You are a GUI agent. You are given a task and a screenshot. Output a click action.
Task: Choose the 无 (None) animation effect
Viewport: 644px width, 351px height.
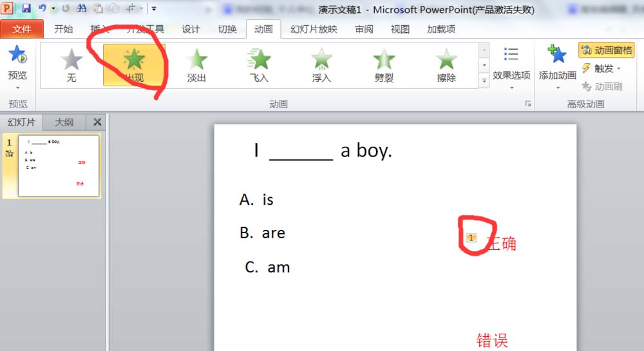tap(71, 65)
